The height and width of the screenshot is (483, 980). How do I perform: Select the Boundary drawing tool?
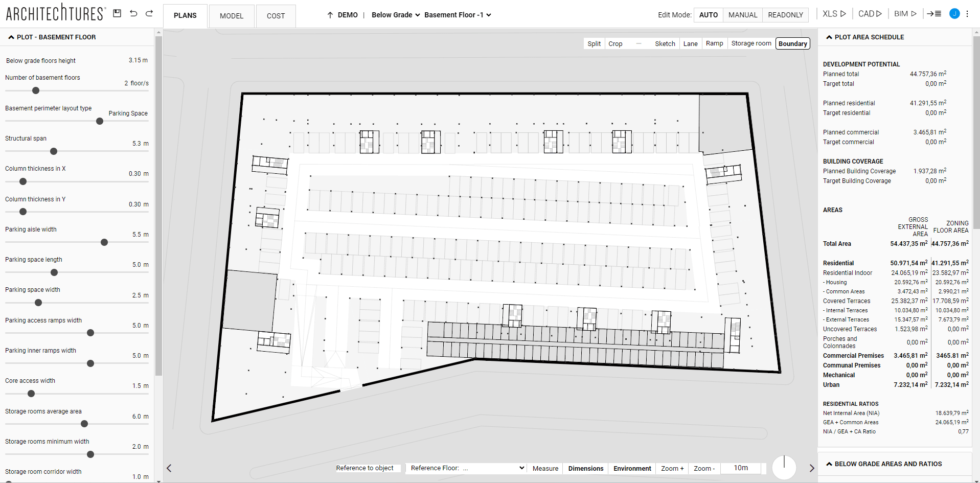tap(792, 43)
